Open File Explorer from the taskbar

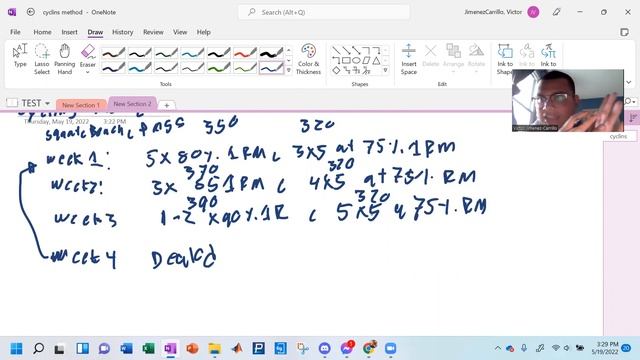[x=214, y=349]
